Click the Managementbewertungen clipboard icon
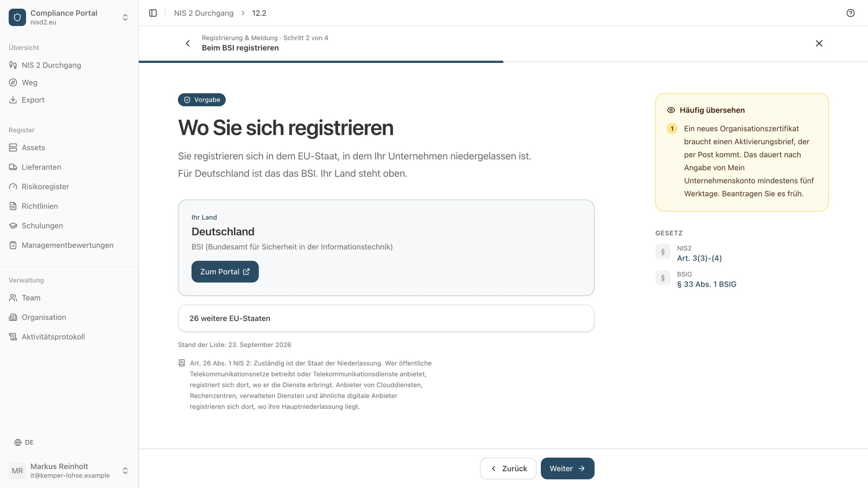 tap(13, 245)
